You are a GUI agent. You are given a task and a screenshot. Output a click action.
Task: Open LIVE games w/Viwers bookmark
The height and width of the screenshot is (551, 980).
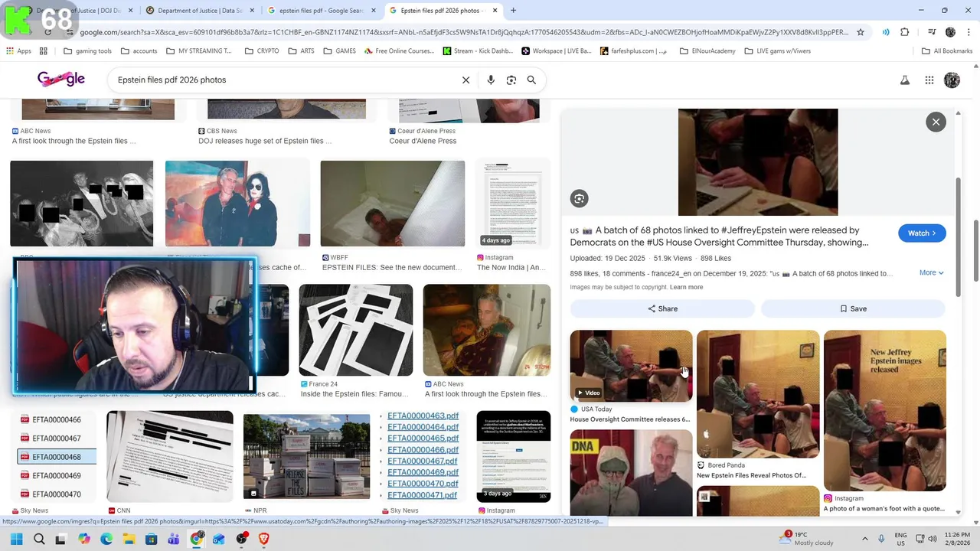[776, 51]
